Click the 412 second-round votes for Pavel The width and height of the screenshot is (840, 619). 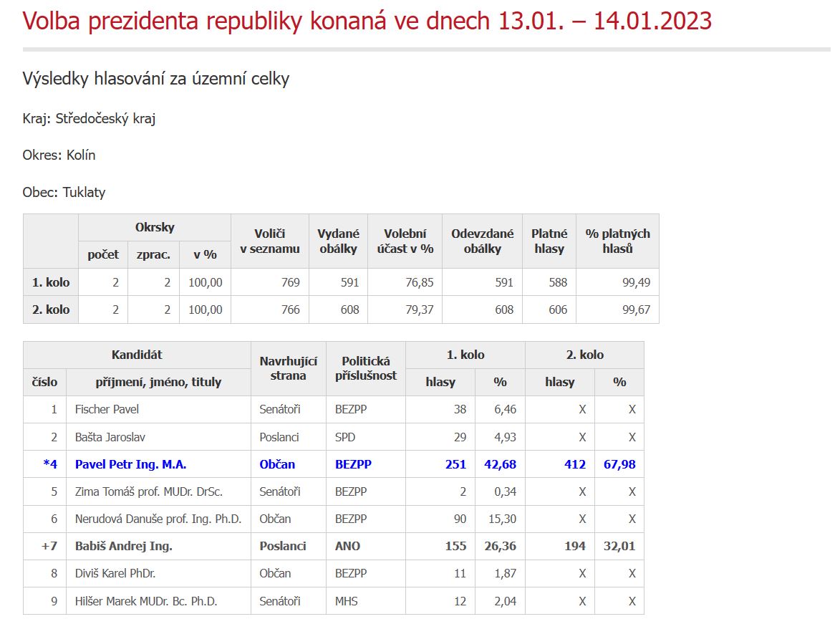coord(575,465)
